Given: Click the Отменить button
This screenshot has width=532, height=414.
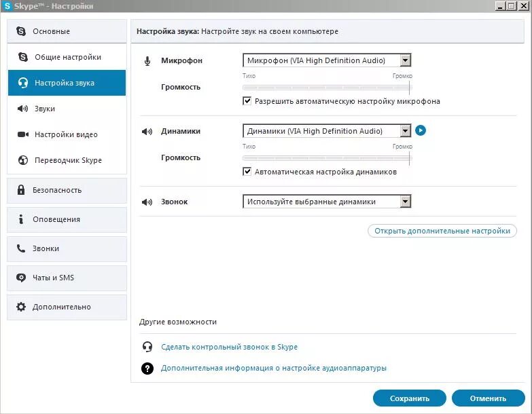Looking at the screenshot, I should (x=489, y=398).
